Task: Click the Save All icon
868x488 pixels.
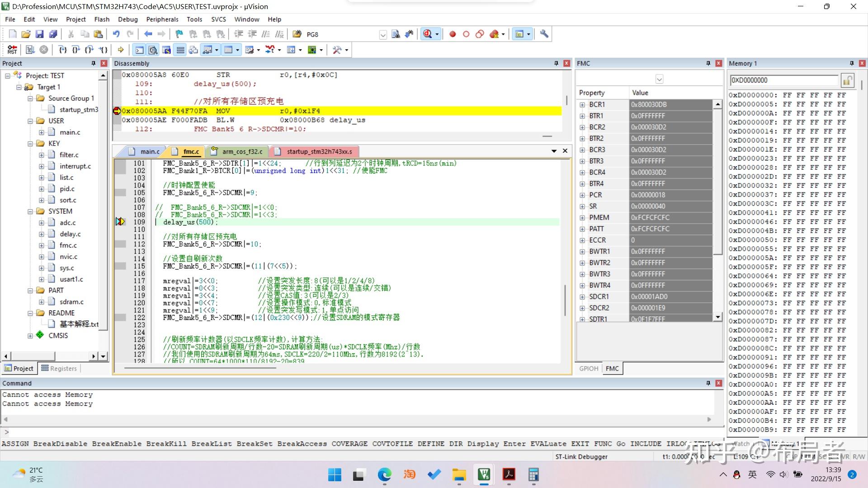Action: coord(53,34)
